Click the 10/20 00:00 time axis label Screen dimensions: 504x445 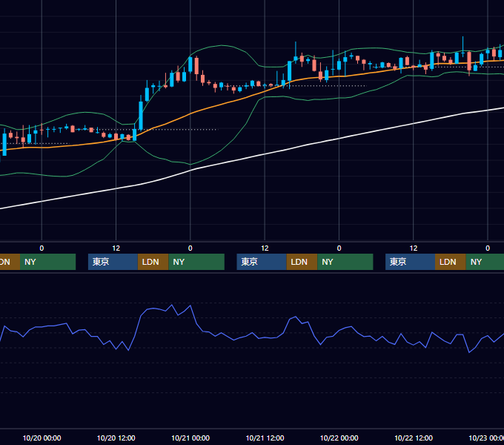pos(42,438)
